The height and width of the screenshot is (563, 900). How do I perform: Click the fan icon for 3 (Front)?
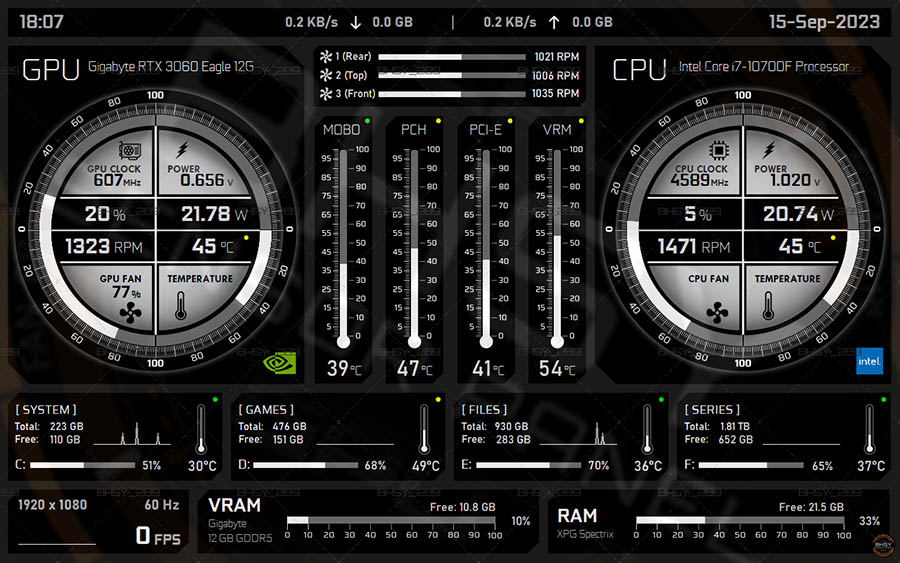[326, 94]
